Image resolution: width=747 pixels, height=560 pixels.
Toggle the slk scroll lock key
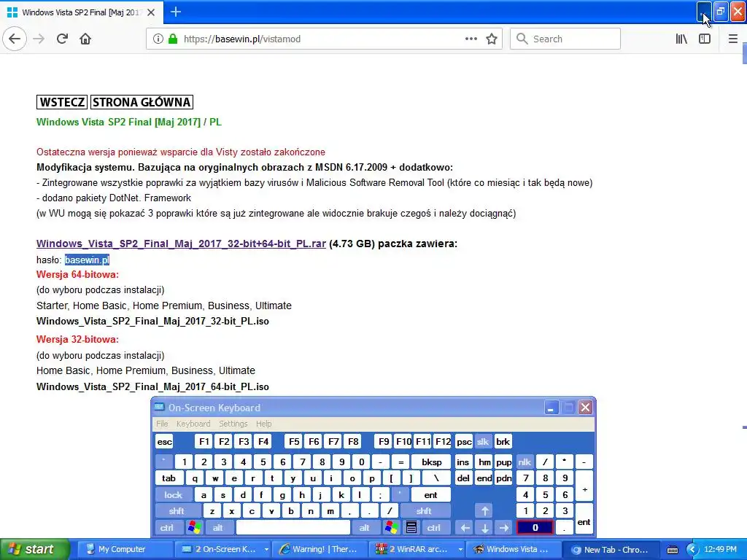tap(483, 442)
